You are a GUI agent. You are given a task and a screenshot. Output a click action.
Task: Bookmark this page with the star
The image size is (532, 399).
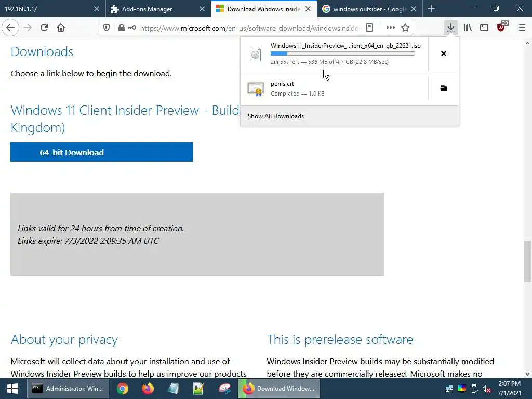coord(405,28)
